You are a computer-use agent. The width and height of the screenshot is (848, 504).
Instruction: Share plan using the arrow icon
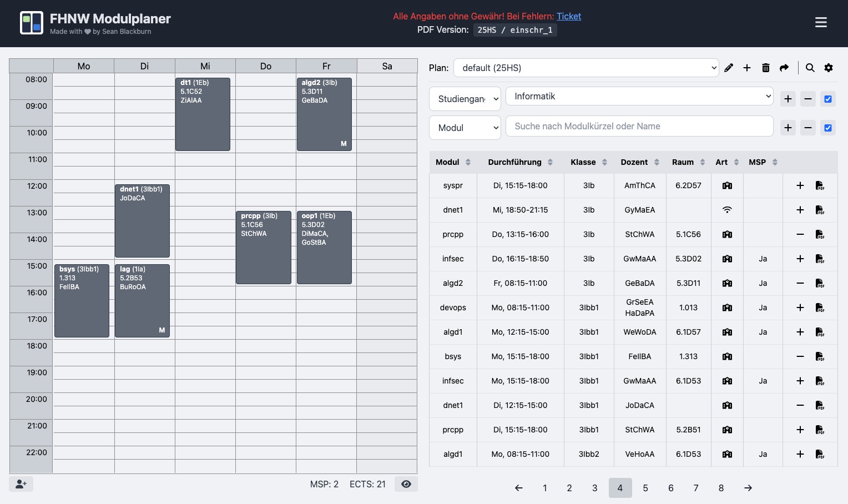784,68
